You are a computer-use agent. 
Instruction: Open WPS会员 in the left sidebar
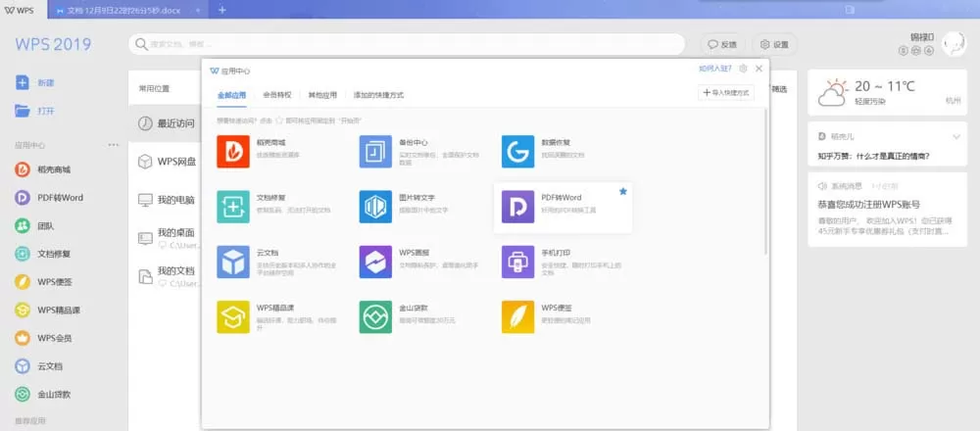pyautogui.click(x=44, y=338)
